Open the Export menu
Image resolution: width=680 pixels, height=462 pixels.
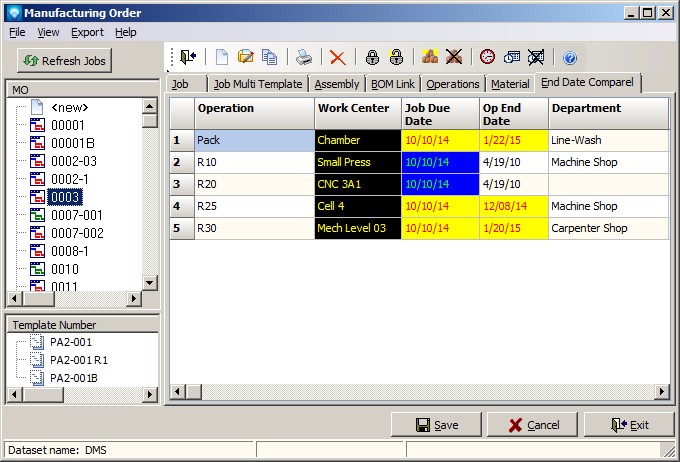click(x=87, y=32)
